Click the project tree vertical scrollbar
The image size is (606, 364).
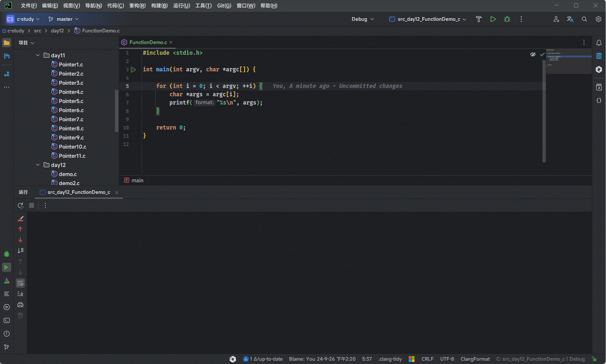[117, 110]
